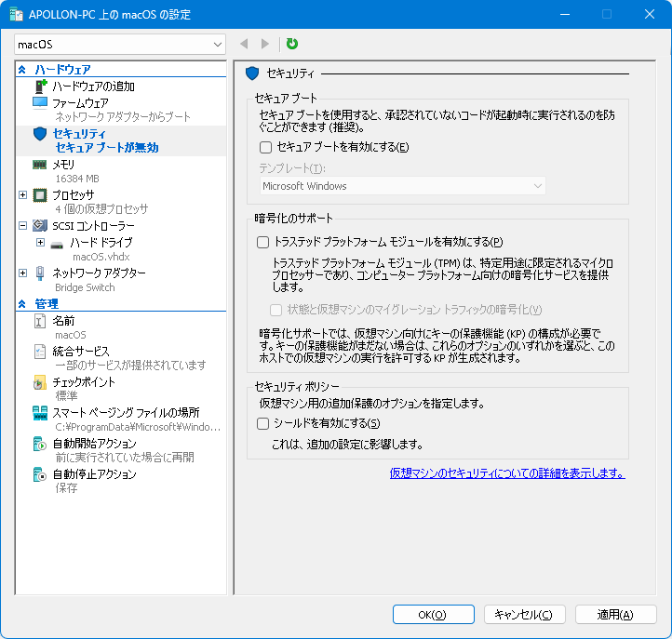Select 自動停止アクション settings item

[x=94, y=474]
